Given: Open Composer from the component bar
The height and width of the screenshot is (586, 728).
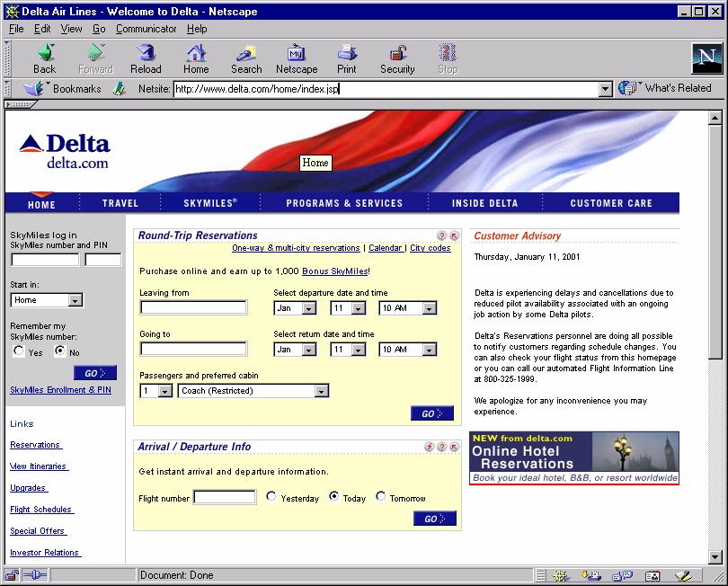Looking at the screenshot, I should click(x=683, y=576).
